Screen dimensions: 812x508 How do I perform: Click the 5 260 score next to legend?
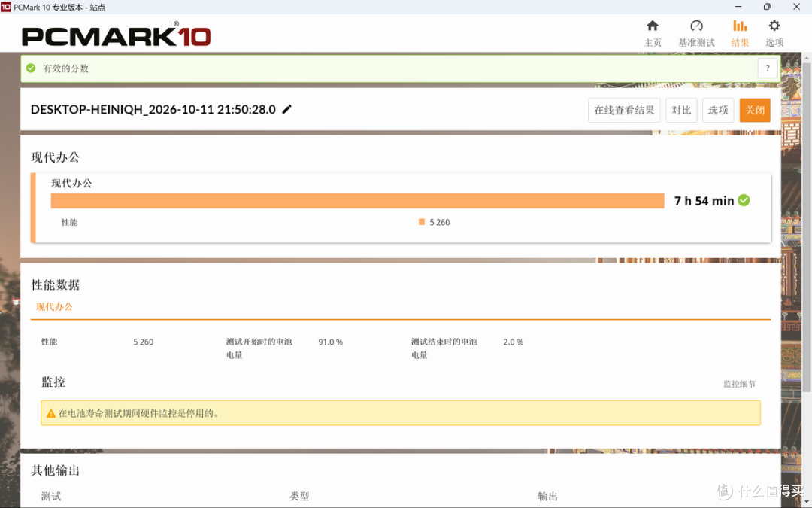440,222
